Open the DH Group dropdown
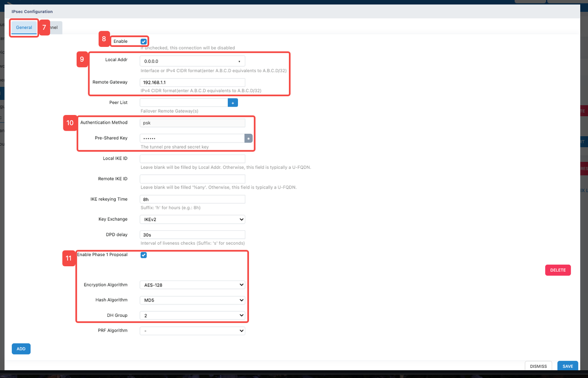The height and width of the screenshot is (378, 588). click(x=192, y=315)
